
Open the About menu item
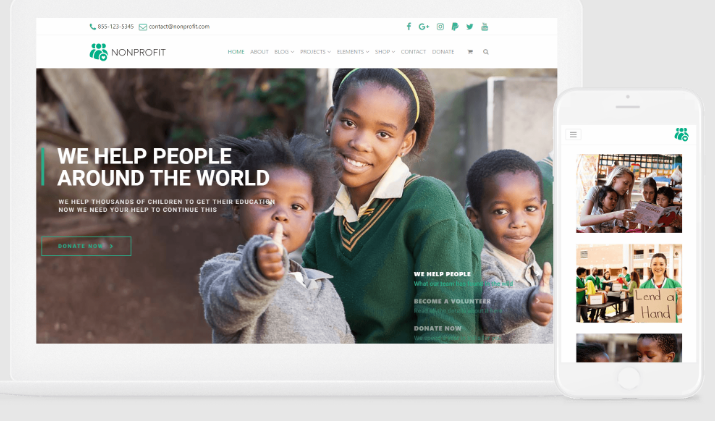click(x=259, y=52)
